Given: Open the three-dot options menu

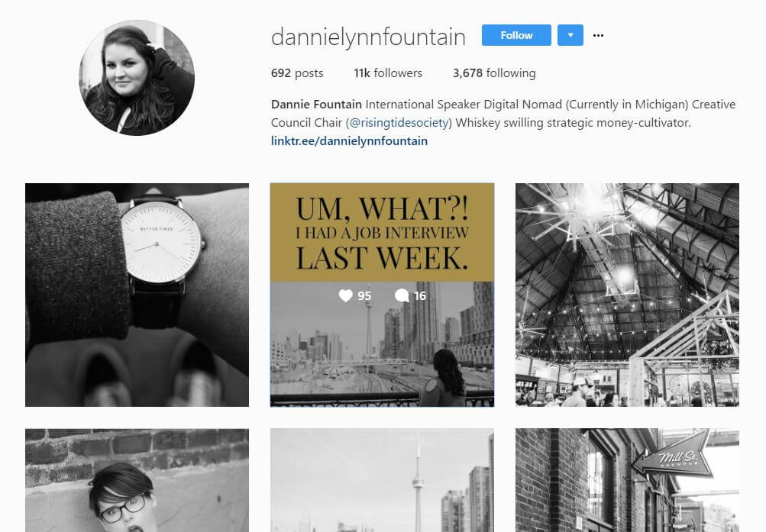Looking at the screenshot, I should pyautogui.click(x=598, y=35).
